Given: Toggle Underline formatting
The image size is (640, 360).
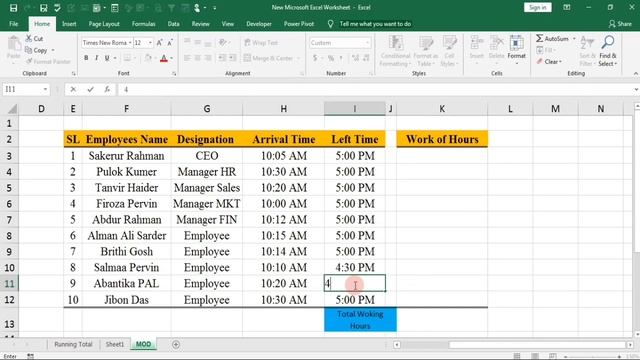Looking at the screenshot, I should [x=107, y=58].
